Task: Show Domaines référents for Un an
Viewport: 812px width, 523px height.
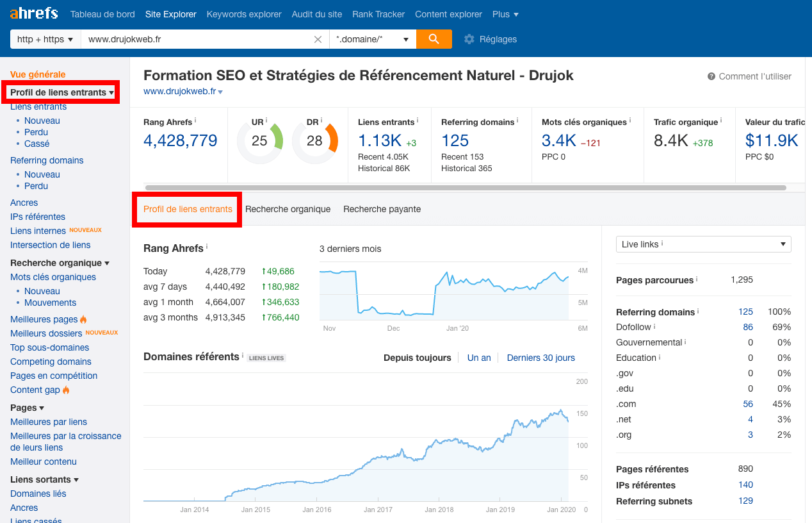Action: pyautogui.click(x=479, y=358)
